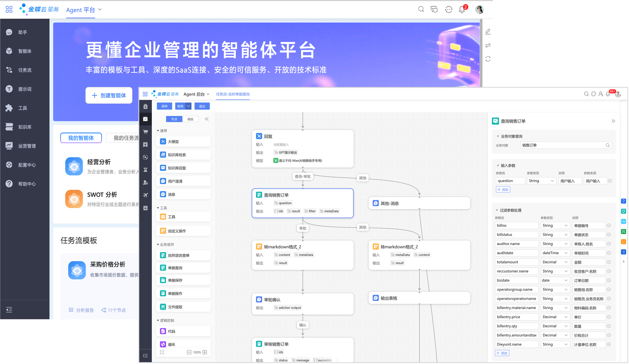Click the notification bell icon in top bar
Screen dimensions: 629x364
coord(462,9)
